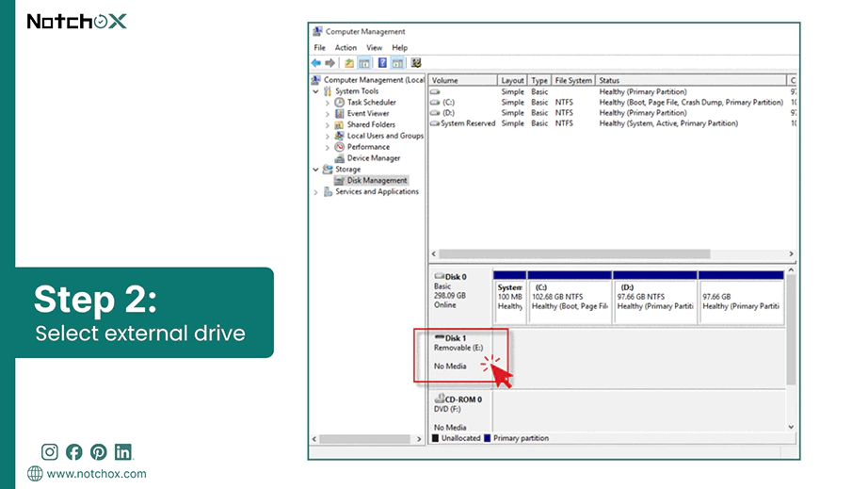868x489 pixels.
Task: Select Event Viewer in the tree
Action: [368, 113]
